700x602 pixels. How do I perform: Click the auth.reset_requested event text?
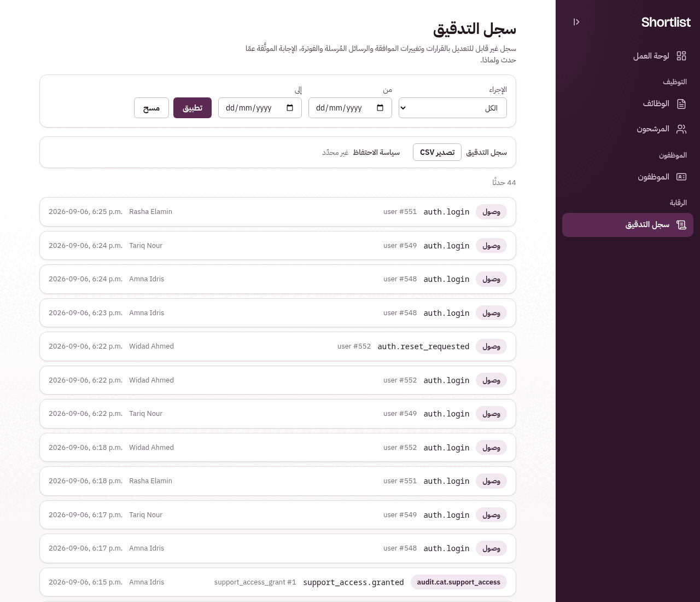[423, 346]
